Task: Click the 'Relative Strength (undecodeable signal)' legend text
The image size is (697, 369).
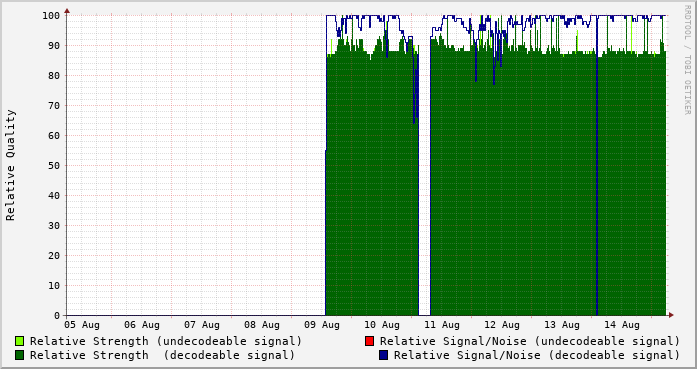Action: click(x=166, y=341)
